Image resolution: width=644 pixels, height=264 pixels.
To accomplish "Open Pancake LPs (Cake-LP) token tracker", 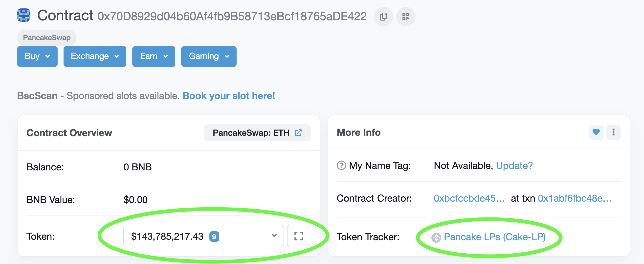I will click(x=495, y=237).
